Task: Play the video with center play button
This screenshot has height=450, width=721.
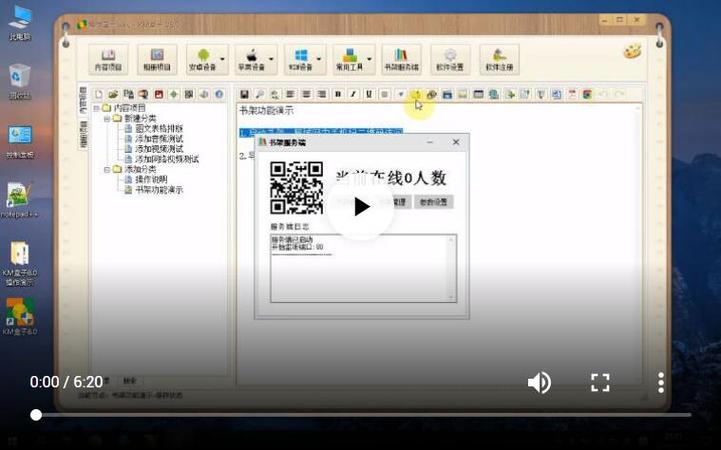Action: click(360, 207)
